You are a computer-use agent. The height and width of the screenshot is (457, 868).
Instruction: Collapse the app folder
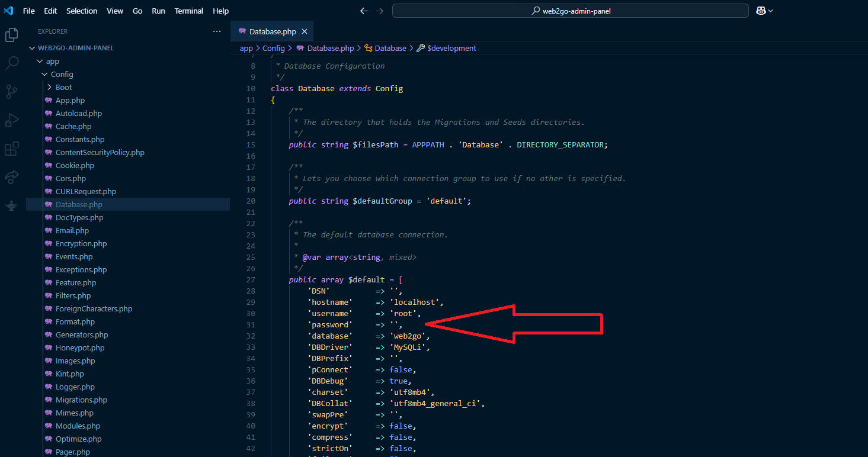tap(52, 61)
